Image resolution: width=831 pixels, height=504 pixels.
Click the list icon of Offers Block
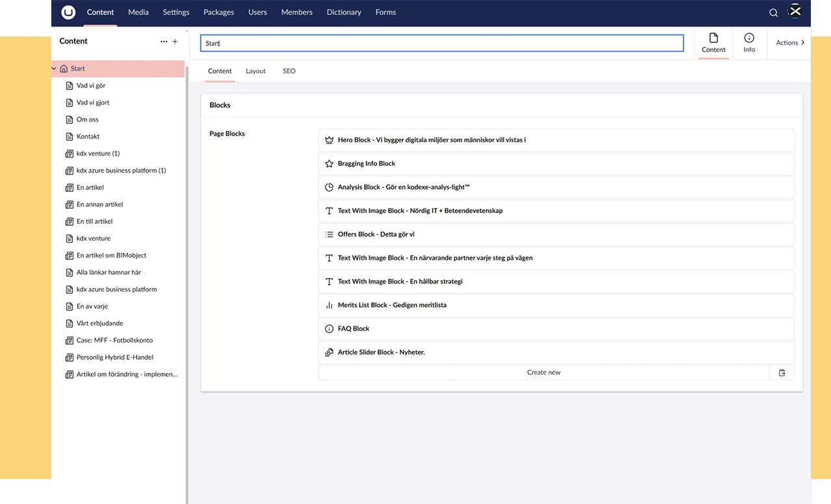[329, 234]
